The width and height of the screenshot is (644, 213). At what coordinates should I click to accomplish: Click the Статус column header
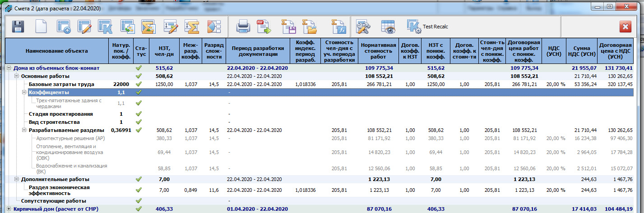coord(141,51)
